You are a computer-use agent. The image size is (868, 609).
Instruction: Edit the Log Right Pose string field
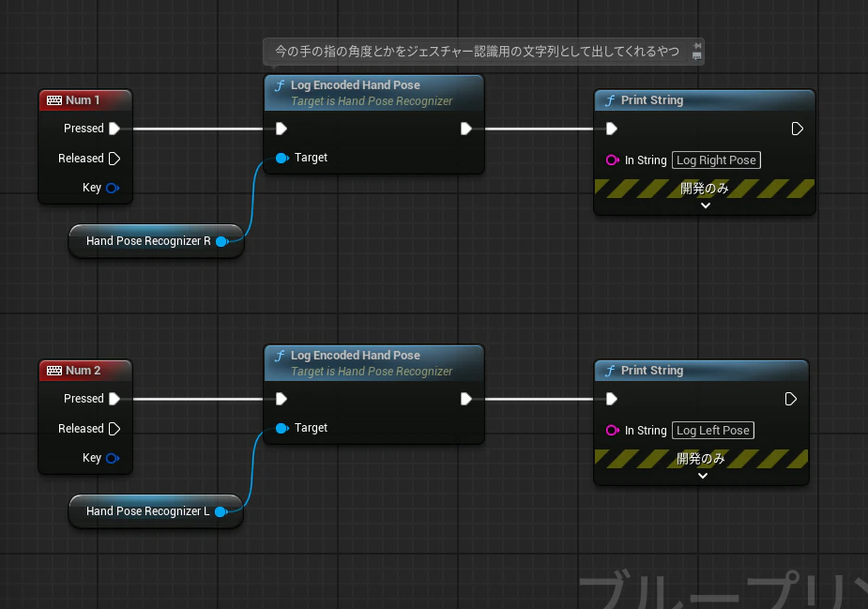(716, 160)
